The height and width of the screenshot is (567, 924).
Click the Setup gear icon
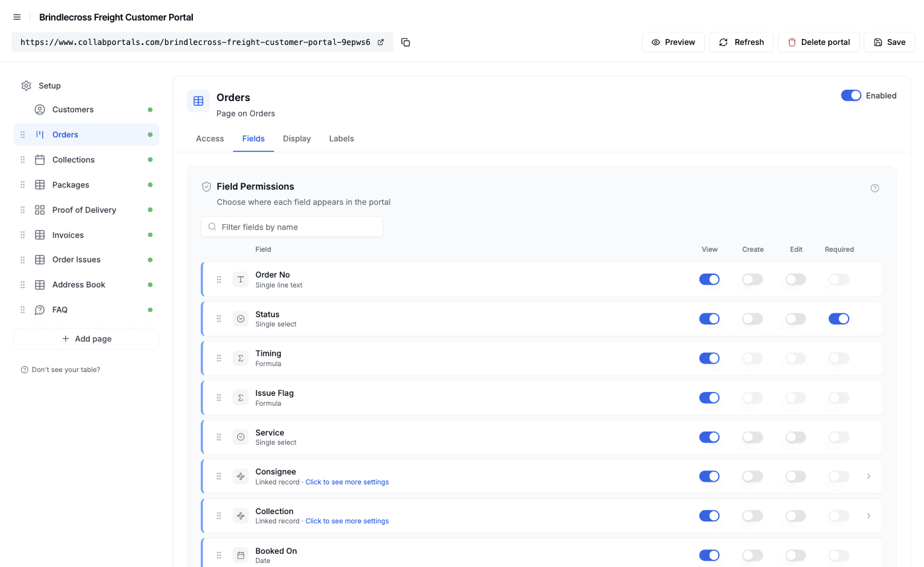[x=26, y=86]
